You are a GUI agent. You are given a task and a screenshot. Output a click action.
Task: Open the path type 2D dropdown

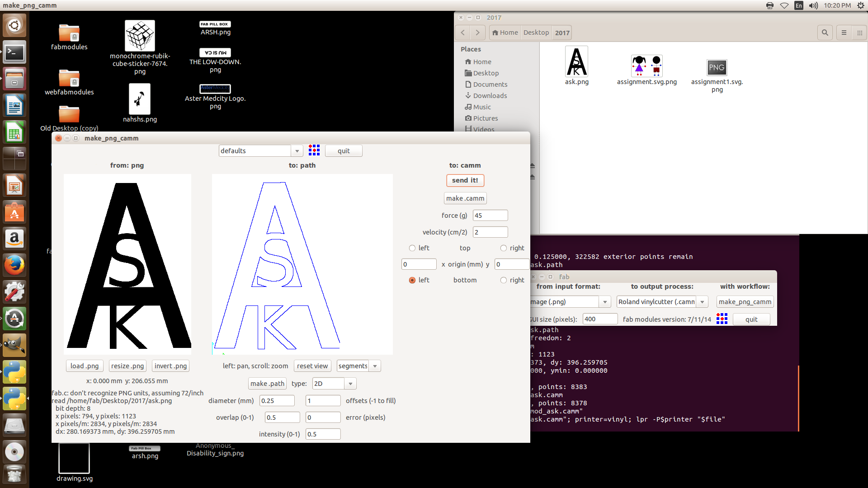pos(350,384)
